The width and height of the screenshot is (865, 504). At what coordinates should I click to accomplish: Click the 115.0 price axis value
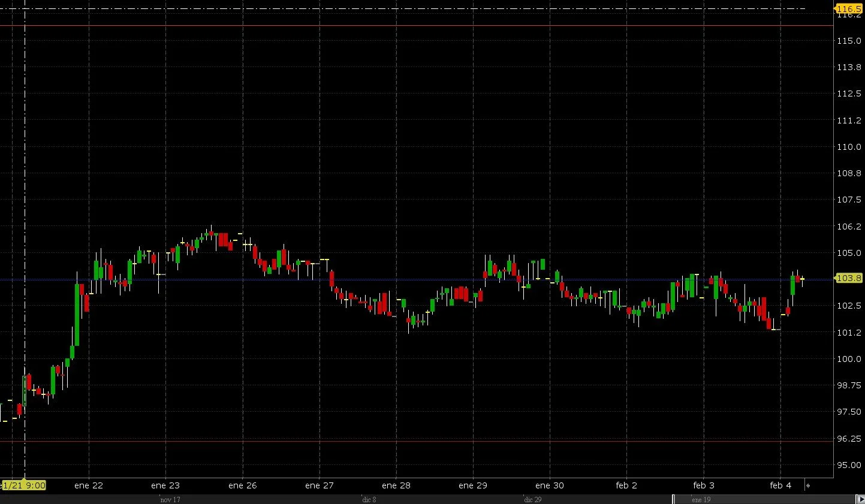pos(849,41)
